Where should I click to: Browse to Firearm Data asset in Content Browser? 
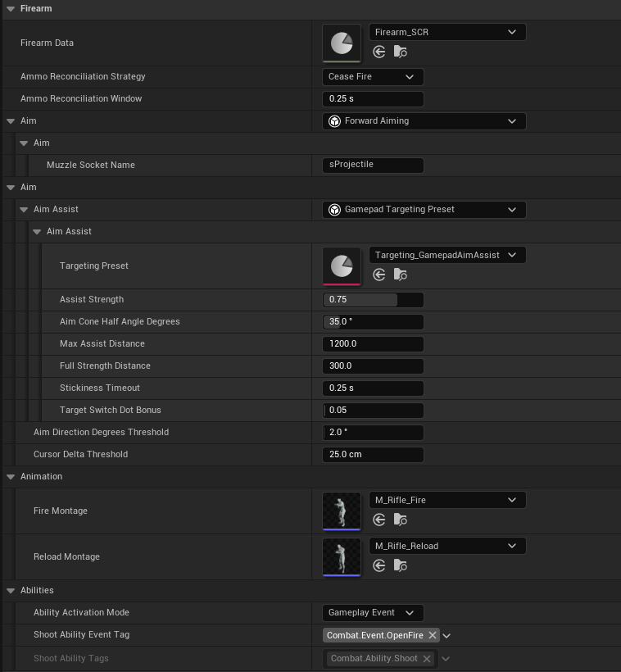(400, 52)
